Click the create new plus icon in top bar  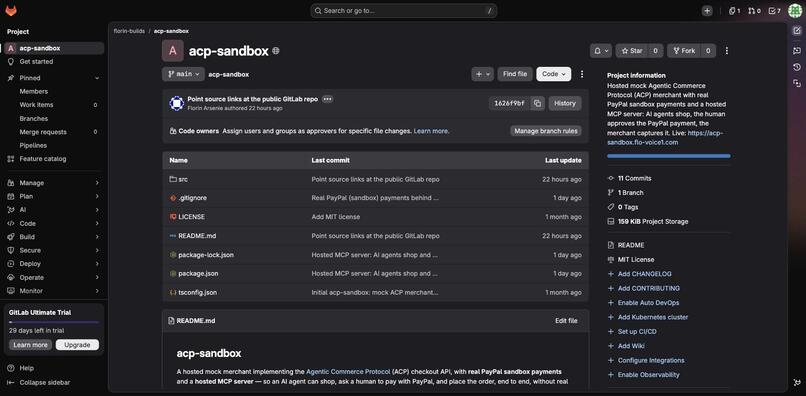click(707, 11)
